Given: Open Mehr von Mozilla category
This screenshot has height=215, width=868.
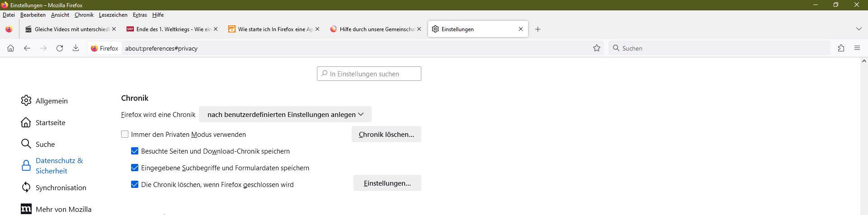Looking at the screenshot, I should click(56, 209).
